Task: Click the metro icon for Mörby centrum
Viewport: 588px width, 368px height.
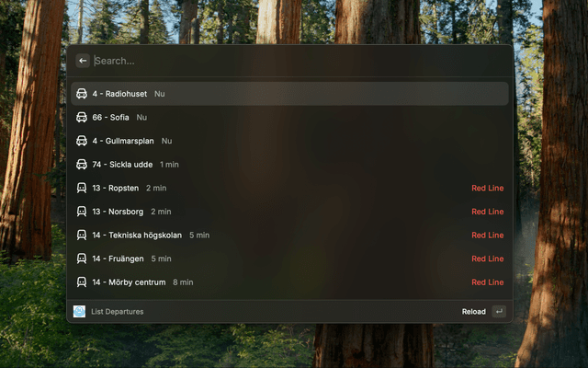Action: click(82, 282)
